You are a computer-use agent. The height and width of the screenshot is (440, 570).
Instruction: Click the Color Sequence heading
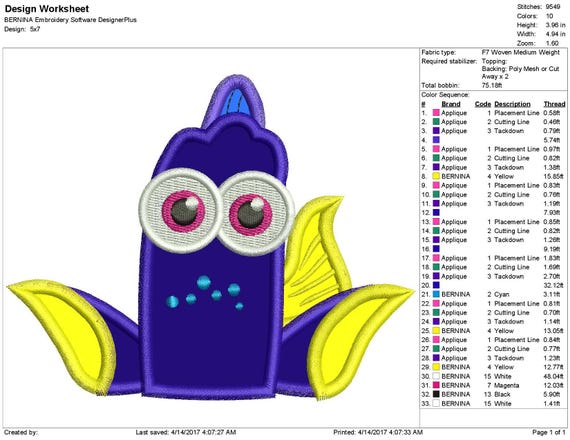pyautogui.click(x=445, y=95)
